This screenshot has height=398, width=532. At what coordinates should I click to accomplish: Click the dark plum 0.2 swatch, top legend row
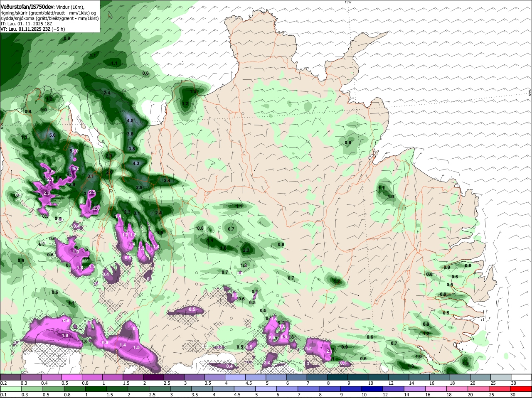10,377
